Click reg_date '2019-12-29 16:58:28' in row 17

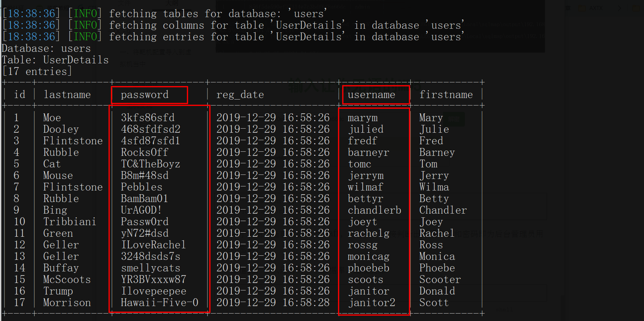pos(273,303)
